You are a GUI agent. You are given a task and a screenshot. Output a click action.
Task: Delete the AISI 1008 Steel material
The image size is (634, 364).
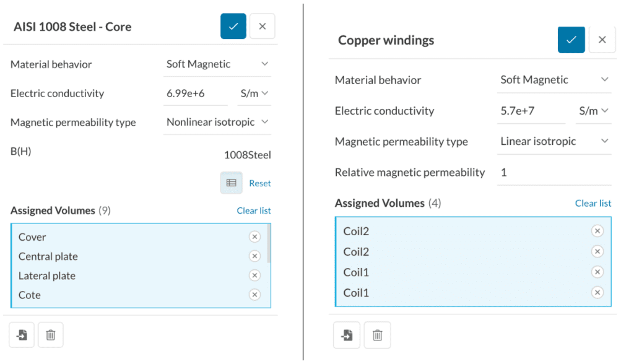[50, 334]
